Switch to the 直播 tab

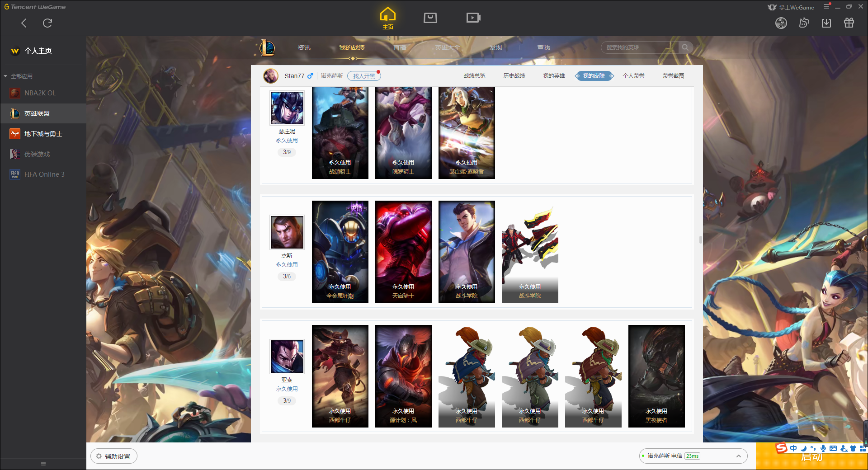point(400,47)
